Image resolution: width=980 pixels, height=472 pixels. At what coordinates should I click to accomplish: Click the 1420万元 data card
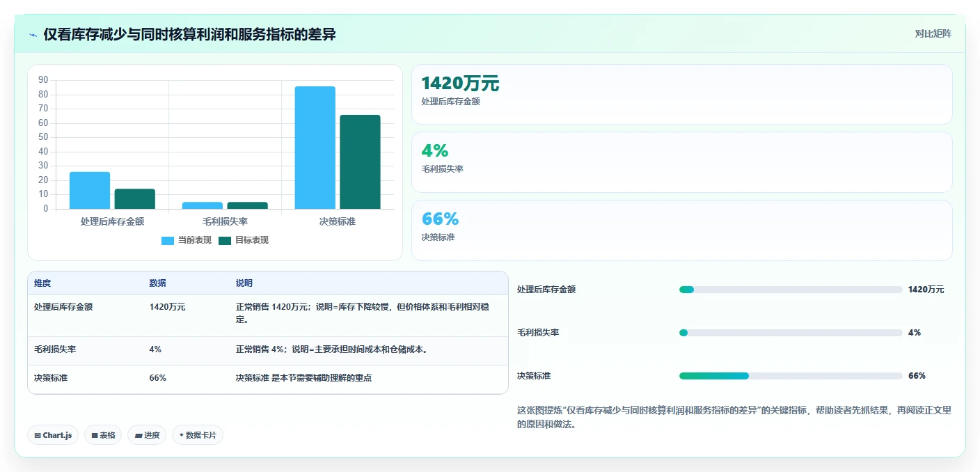pos(681,94)
